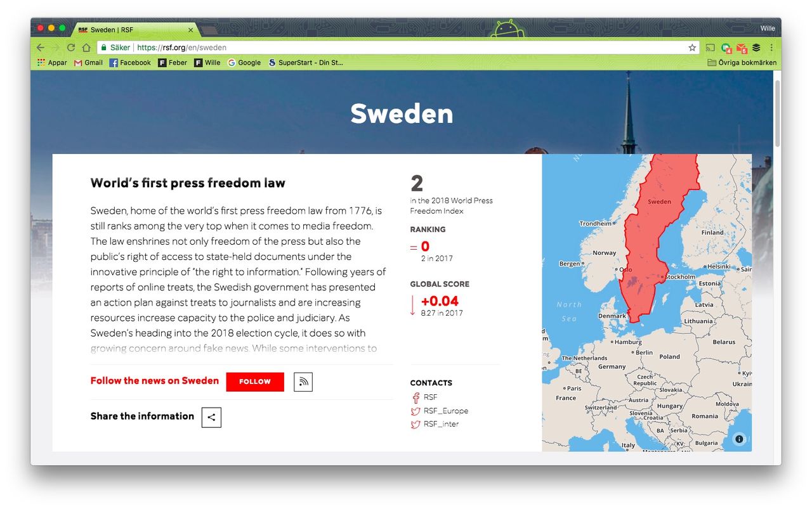Click the CONTACTS heading
This screenshot has height=509, width=812.
(x=431, y=383)
